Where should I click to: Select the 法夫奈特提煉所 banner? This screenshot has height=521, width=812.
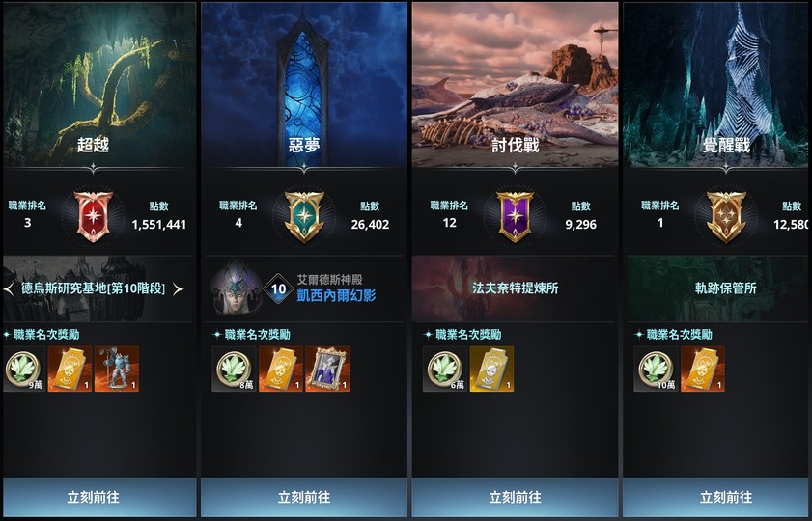[x=515, y=288]
